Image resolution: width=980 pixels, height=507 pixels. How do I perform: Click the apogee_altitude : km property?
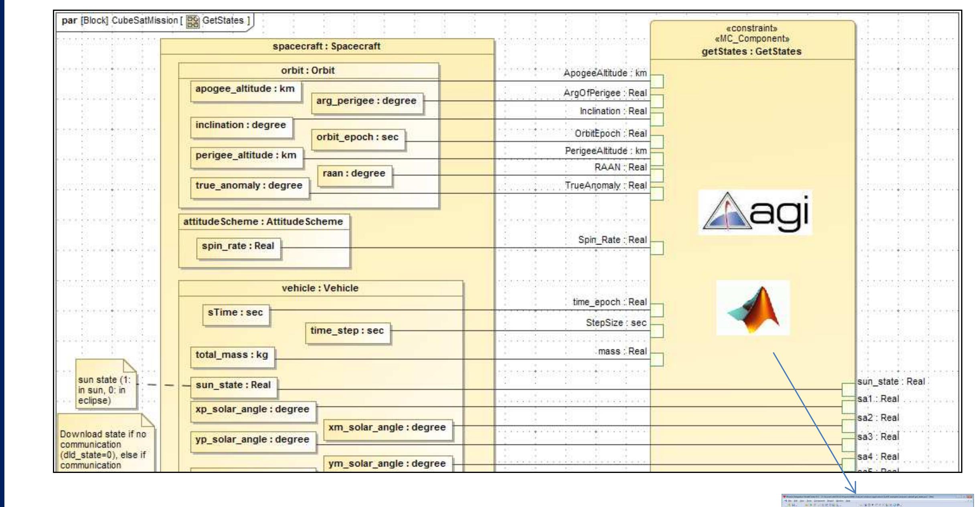pos(245,89)
